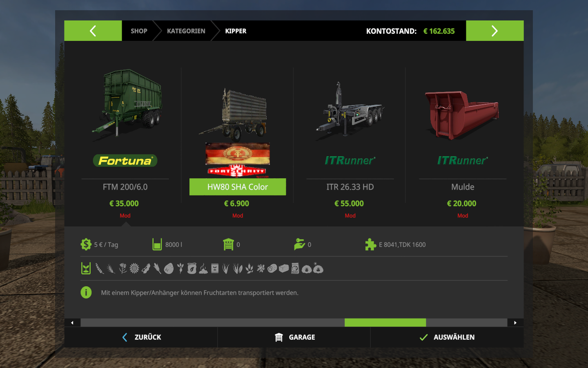Go to next page with right green arrow

pos(494,31)
